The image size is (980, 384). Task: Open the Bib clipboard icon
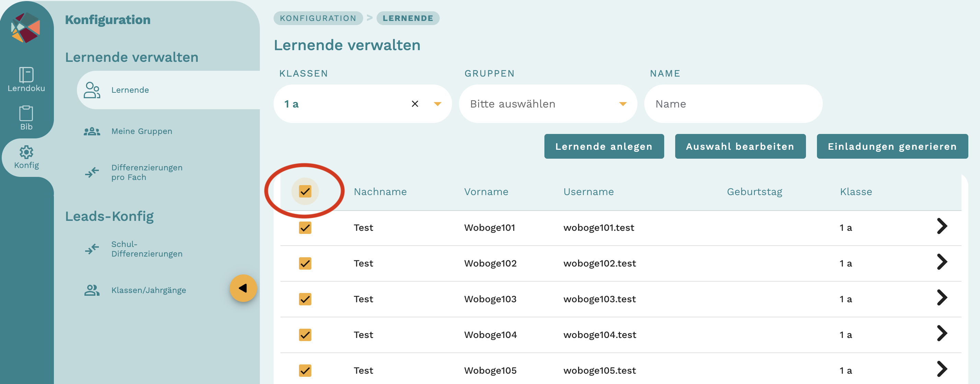point(26,117)
